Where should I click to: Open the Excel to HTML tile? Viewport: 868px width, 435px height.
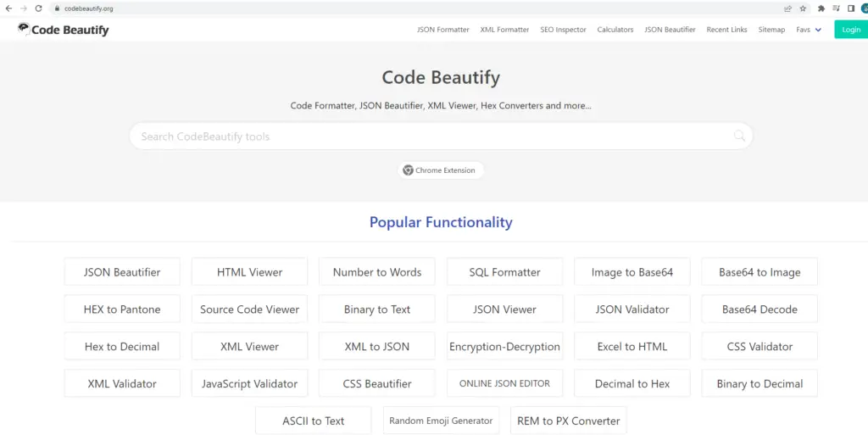click(x=632, y=347)
